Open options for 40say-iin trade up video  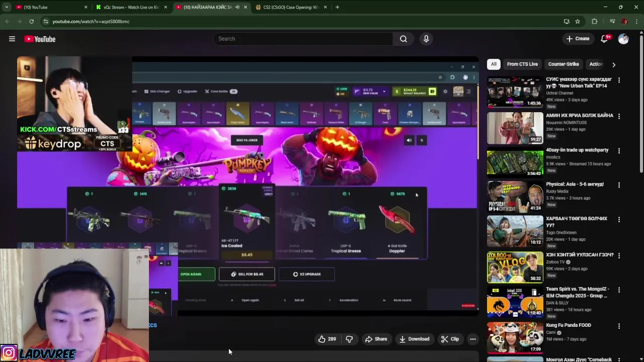619,151
